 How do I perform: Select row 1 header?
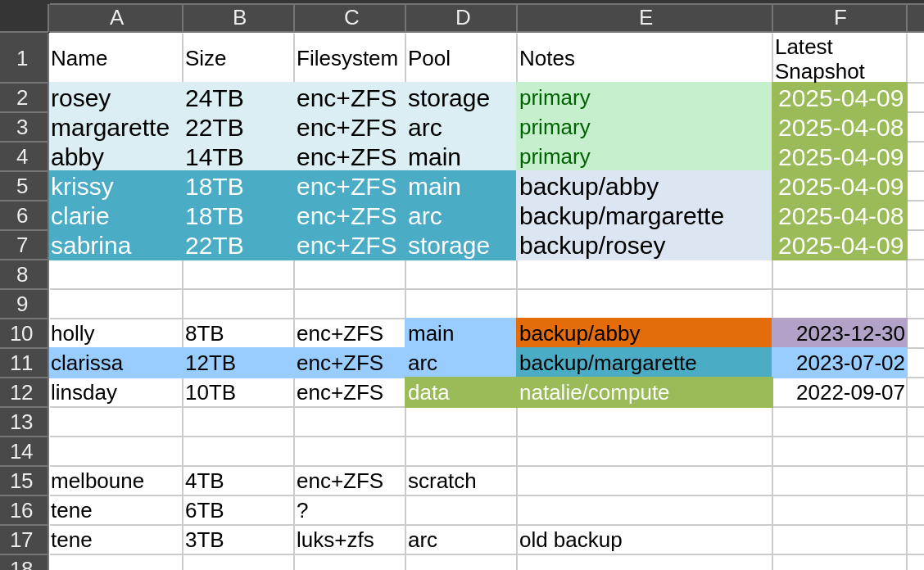pos(24,57)
